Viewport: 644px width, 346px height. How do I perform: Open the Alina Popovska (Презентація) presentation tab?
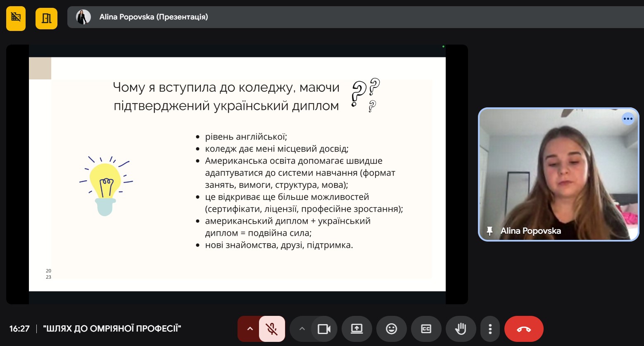pyautogui.click(x=355, y=17)
